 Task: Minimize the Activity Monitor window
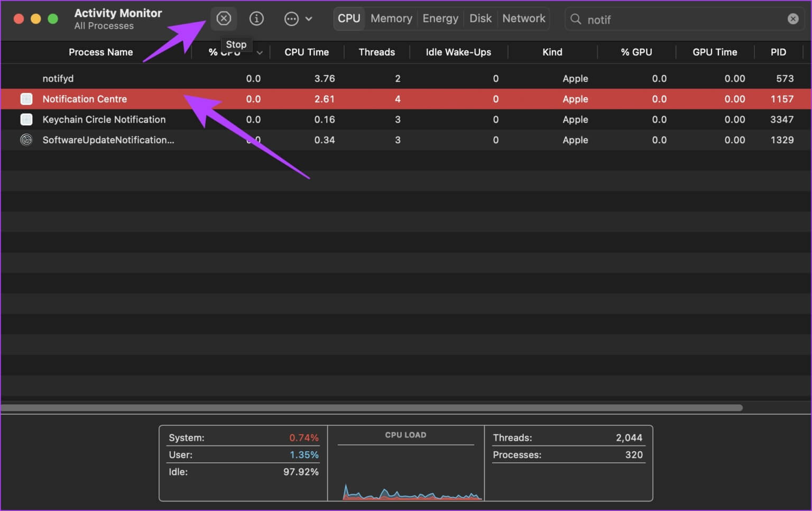click(x=35, y=19)
